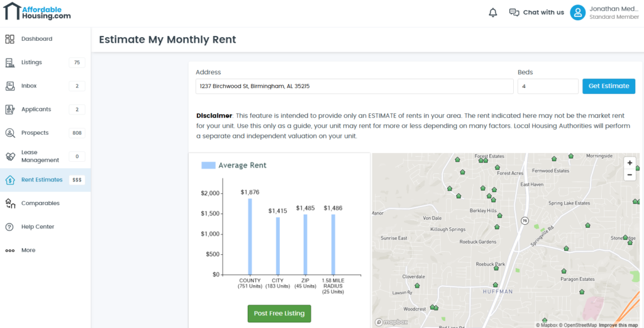Click the Post Free Listing button
Screen dimensions: 644x328
[x=279, y=314]
